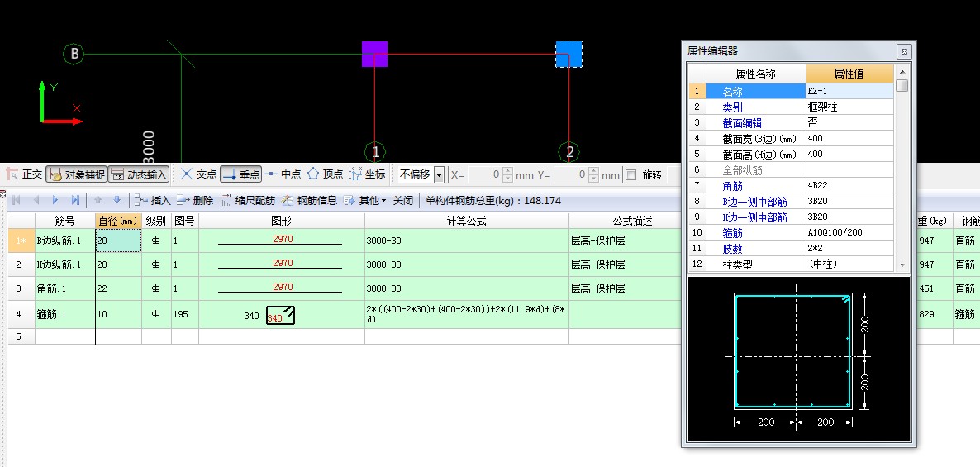980x467 pixels.
Task: Increase the Y value with the up stepper
Action: [x=594, y=171]
